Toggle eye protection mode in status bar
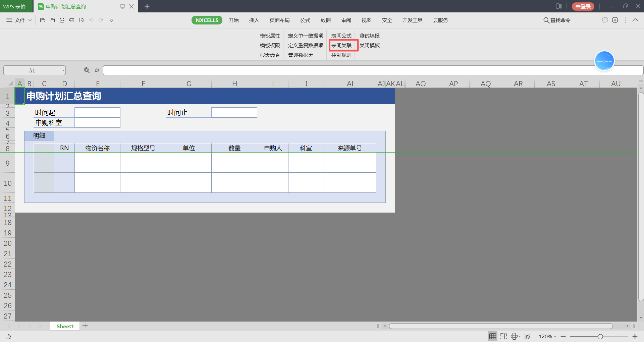The width and height of the screenshot is (644, 342). (x=527, y=336)
